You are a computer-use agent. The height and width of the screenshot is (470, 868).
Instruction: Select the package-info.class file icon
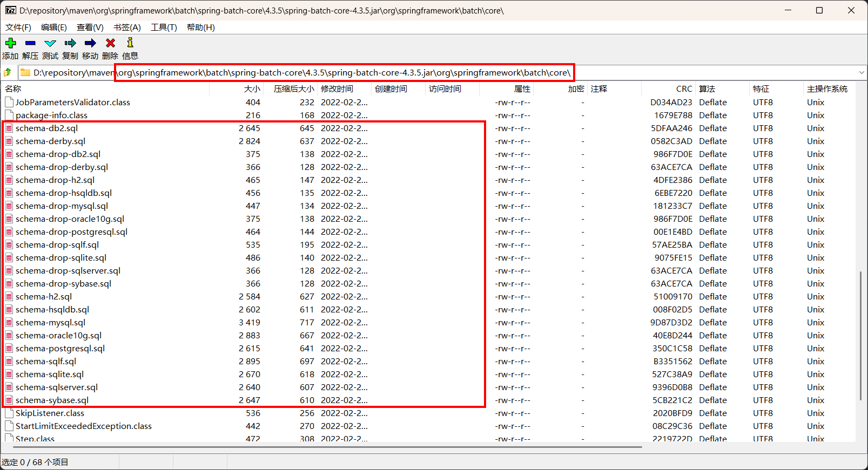pos(9,115)
